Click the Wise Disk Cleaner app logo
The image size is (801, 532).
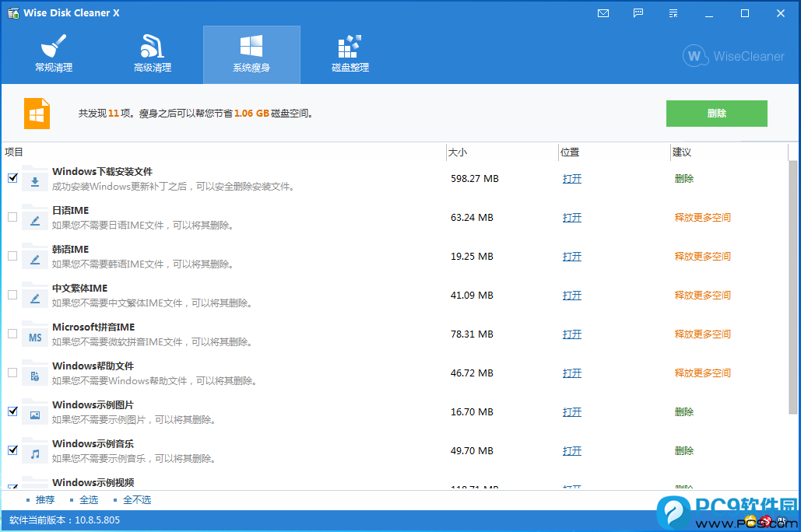tap(12, 12)
